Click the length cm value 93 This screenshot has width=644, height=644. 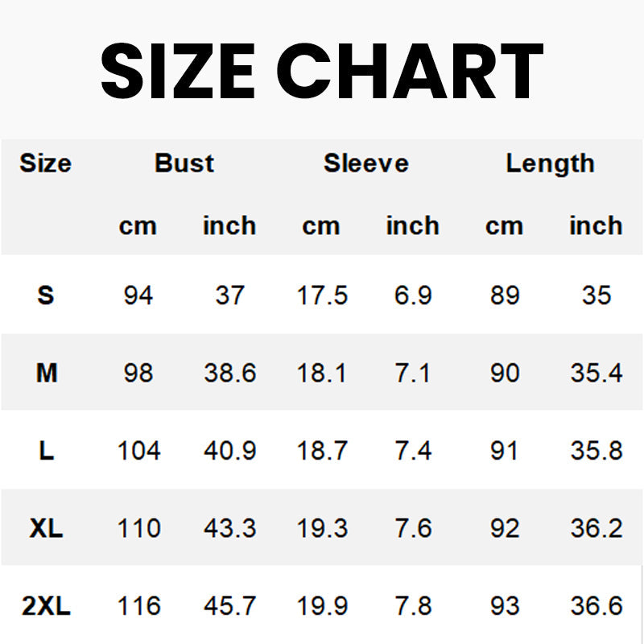505,606
